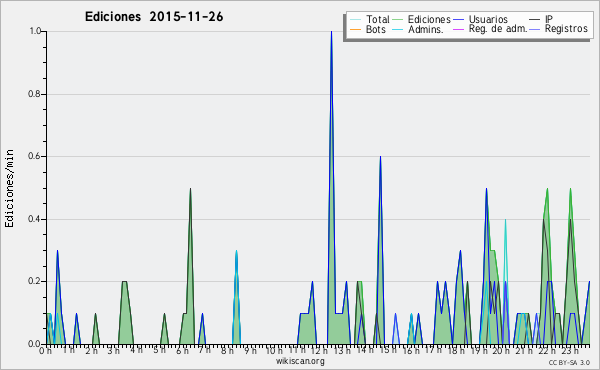This screenshot has height=370, width=600.
Task: Click the '18 h' x-axis label
Action: pyautogui.click(x=456, y=351)
